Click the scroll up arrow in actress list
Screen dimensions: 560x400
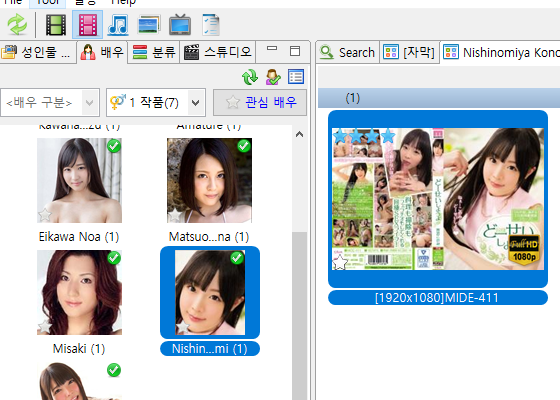tap(300, 134)
